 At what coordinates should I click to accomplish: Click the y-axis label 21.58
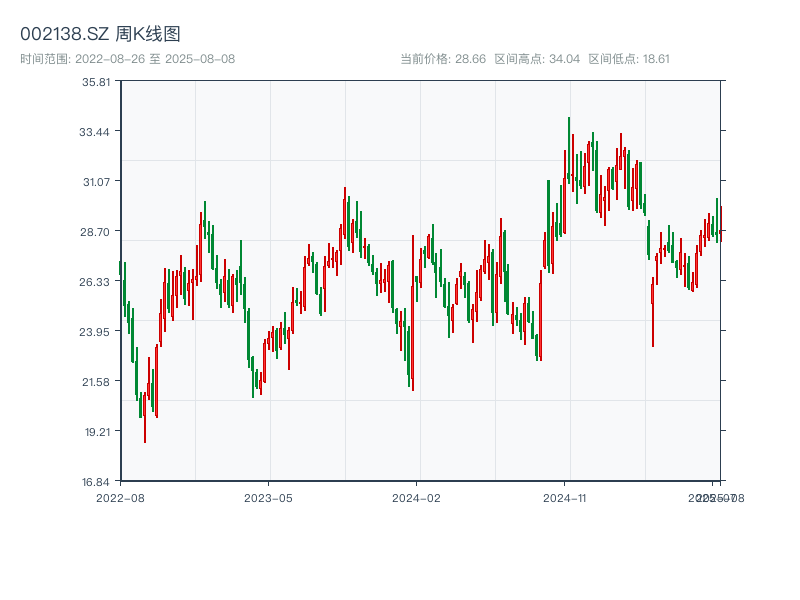click(x=96, y=382)
